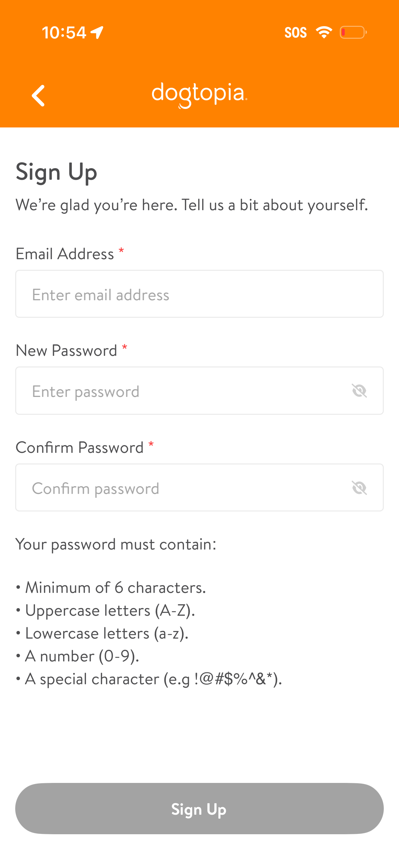This screenshot has height=868, width=399.
Task: Tap the Wi-Fi status icon
Action: [324, 32]
